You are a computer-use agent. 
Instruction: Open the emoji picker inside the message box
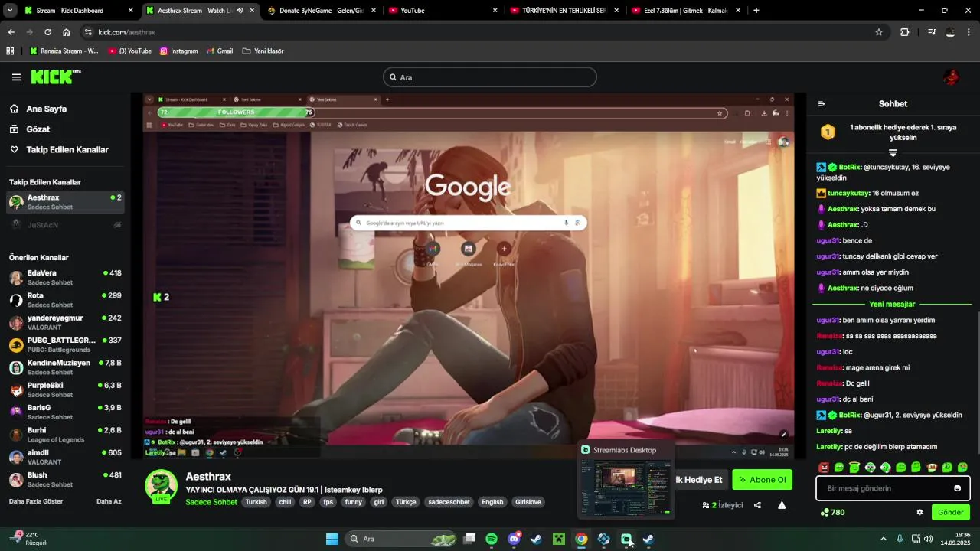(957, 488)
